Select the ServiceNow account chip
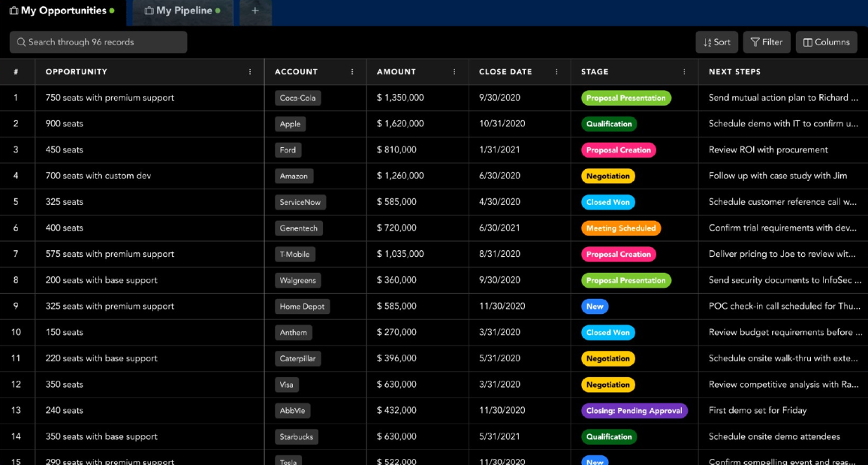This screenshot has height=465, width=868. 300,202
